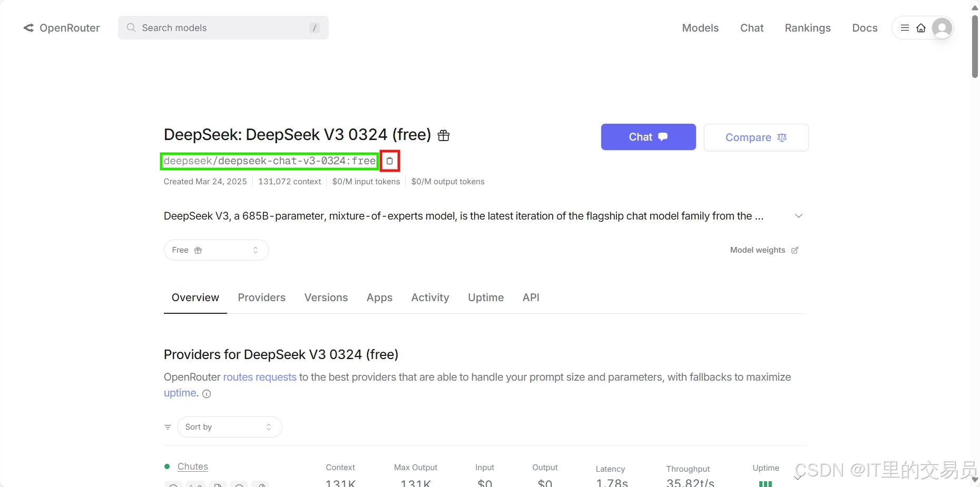Image resolution: width=980 pixels, height=487 pixels.
Task: Follow the uptime link in description
Action: (180, 393)
